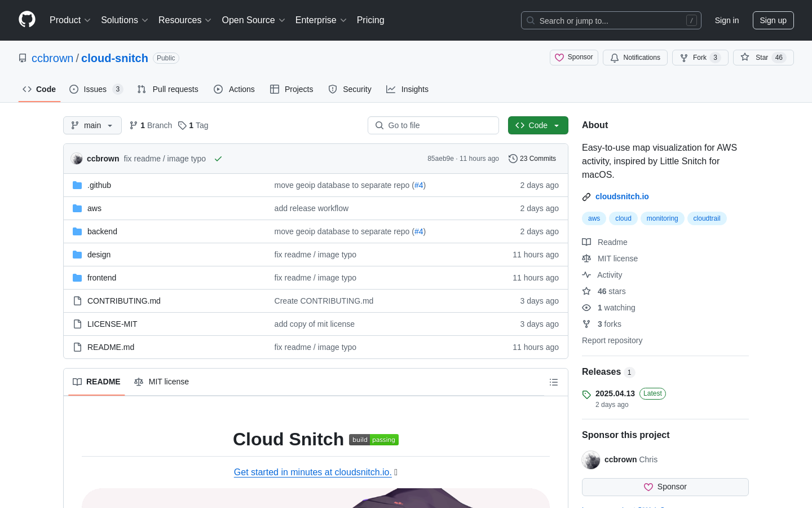Viewport: 812px width, 508px height.
Task: Click Get started at cloudsnitch.io link
Action: click(x=313, y=472)
